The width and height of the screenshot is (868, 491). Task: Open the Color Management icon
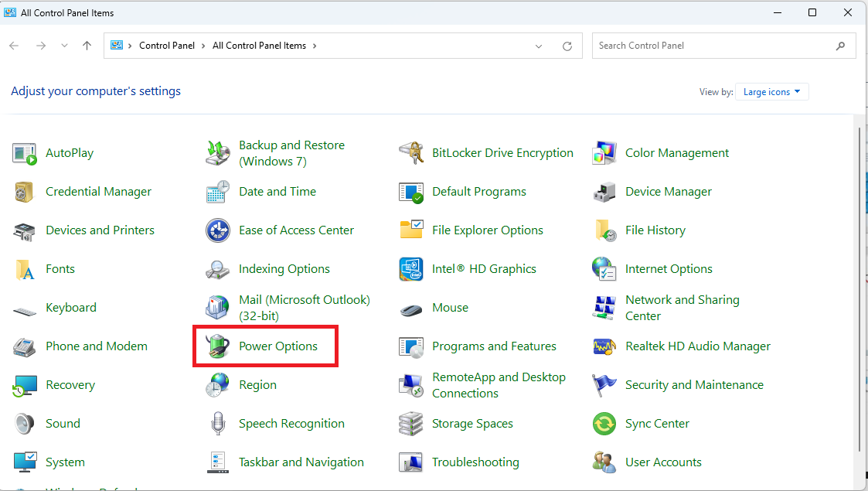click(604, 153)
